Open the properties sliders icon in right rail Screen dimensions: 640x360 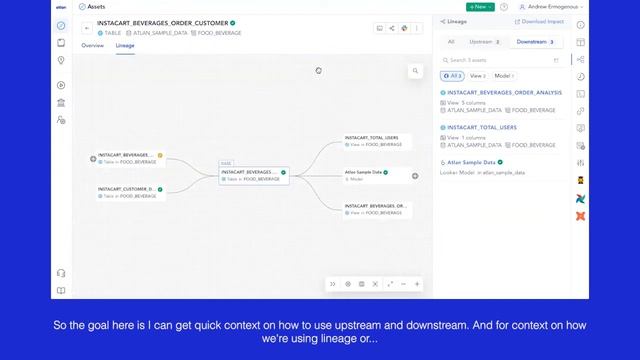coord(580,163)
